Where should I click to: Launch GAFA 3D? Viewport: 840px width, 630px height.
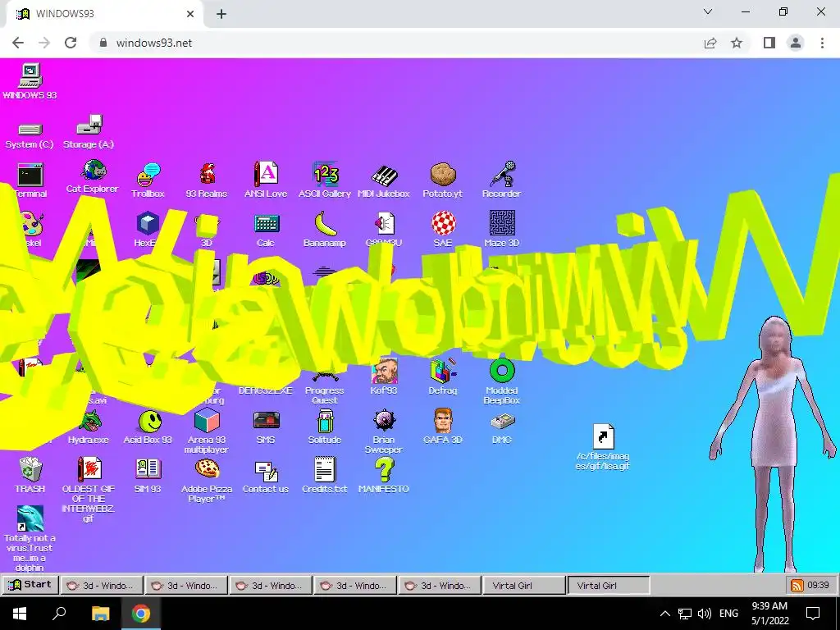pos(443,421)
